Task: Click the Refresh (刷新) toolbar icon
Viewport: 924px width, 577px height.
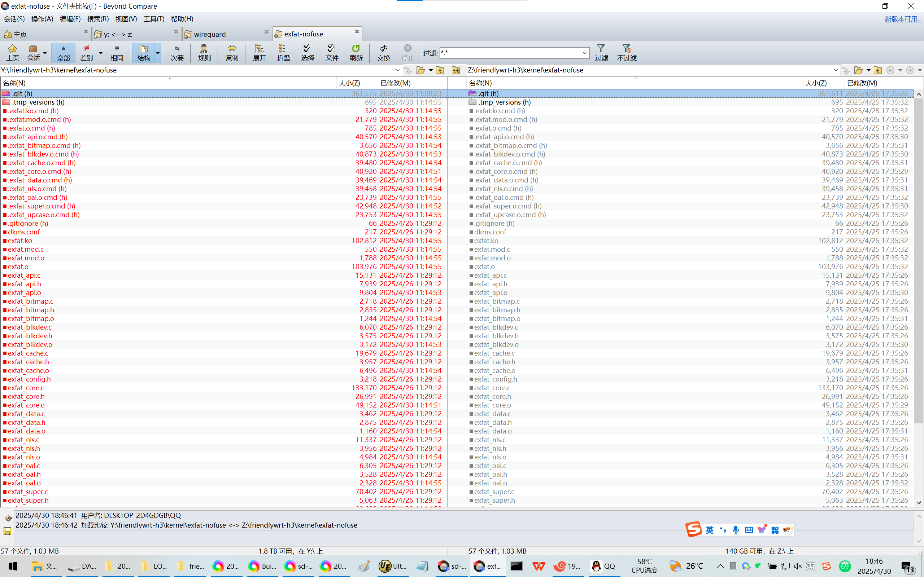Action: coord(356,52)
